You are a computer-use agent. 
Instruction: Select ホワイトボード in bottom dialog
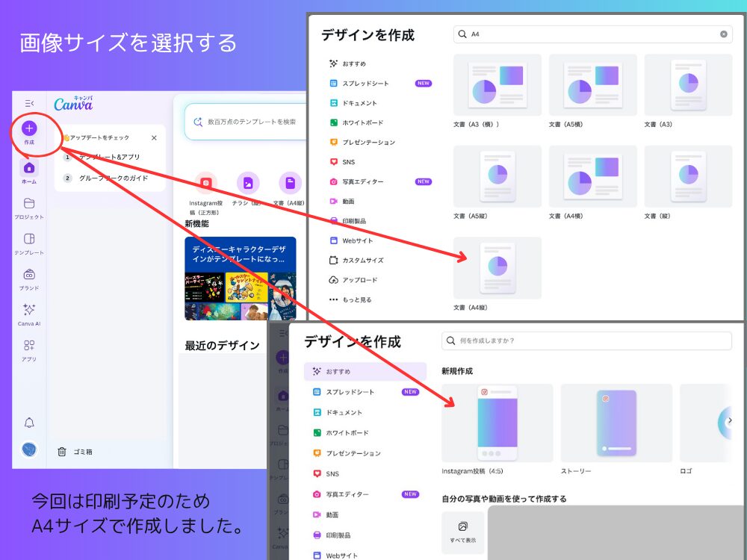coord(341,433)
